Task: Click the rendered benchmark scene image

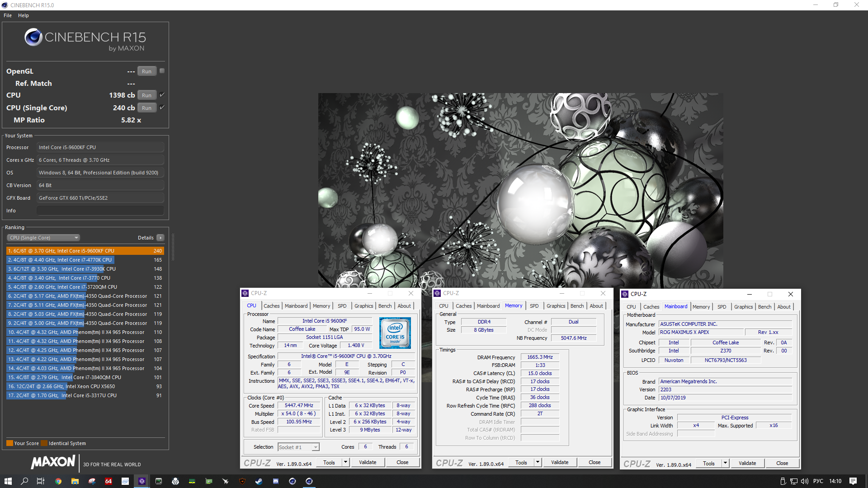Action: [x=520, y=190]
